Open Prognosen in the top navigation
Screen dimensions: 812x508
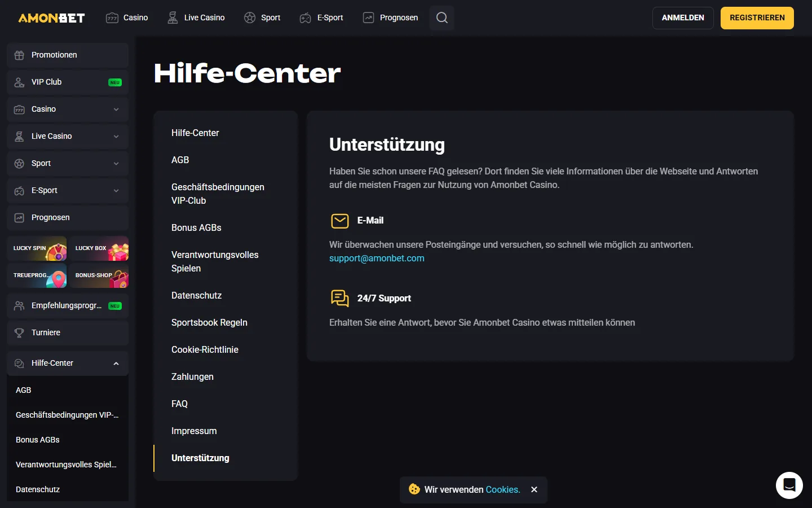391,18
